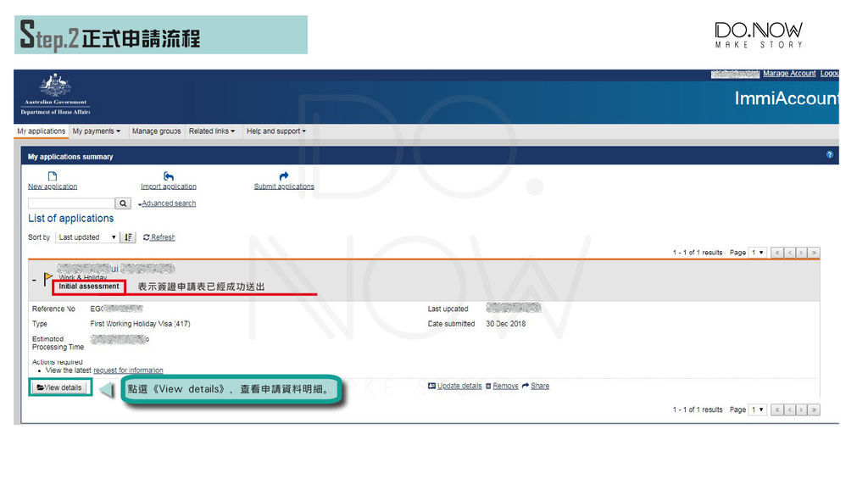Open the Help and support menu
This screenshot has height=479, width=868.
(275, 131)
